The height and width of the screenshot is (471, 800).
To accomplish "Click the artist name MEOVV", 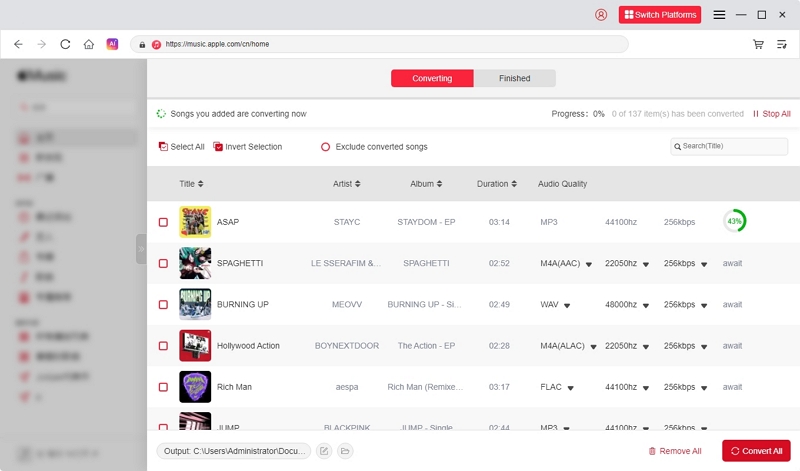I will [x=347, y=305].
